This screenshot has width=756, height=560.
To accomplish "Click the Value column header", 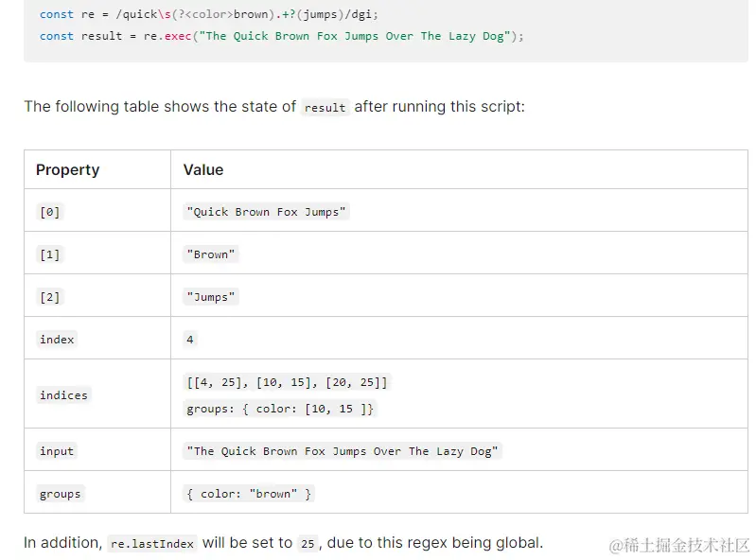I will [203, 170].
